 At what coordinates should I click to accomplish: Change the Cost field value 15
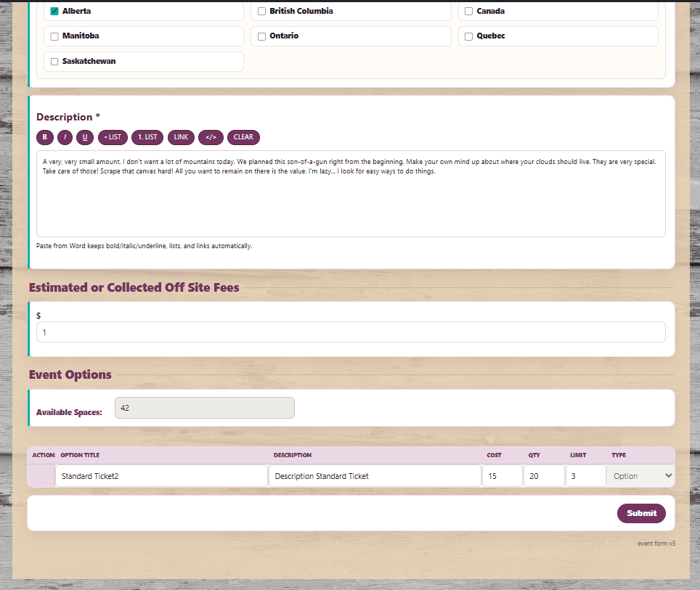tap(502, 476)
